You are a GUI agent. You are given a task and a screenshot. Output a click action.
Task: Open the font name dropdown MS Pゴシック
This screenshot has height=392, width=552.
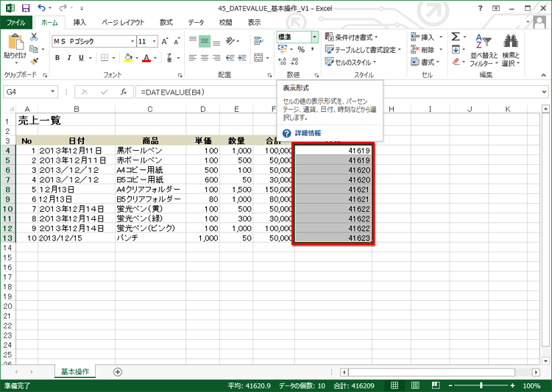[132, 41]
